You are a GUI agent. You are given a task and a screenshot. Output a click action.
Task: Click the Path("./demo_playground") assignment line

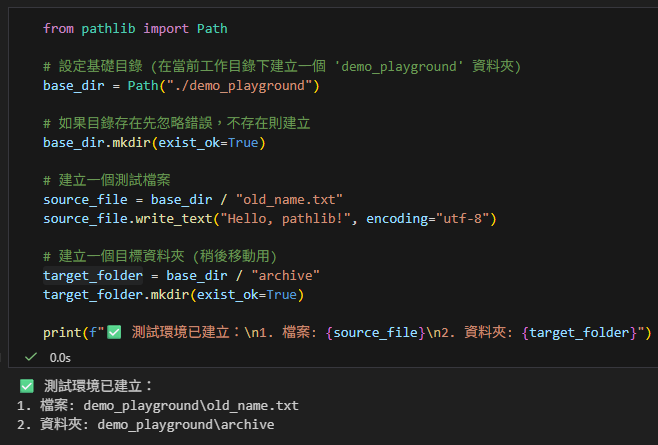[181, 86]
